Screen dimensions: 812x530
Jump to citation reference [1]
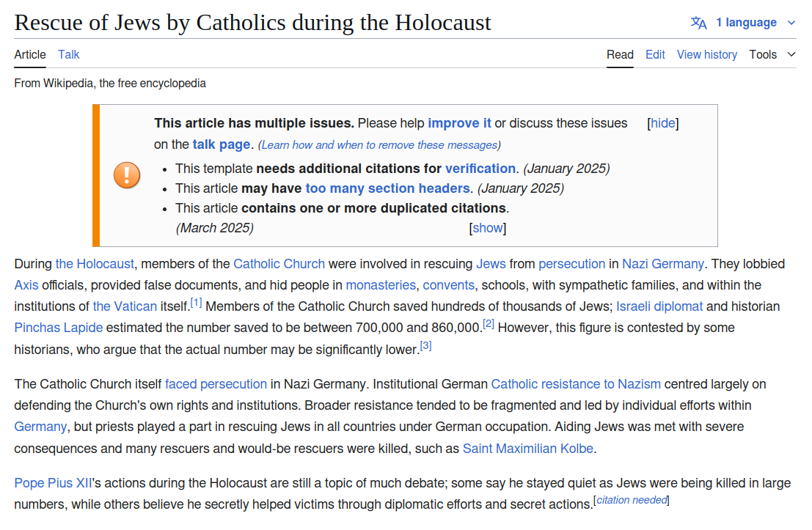tap(197, 302)
